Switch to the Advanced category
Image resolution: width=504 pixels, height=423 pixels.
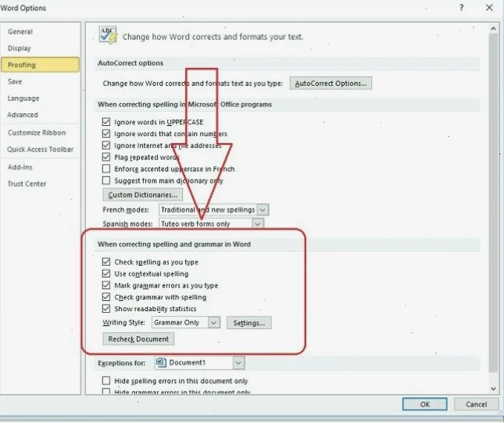coord(23,115)
